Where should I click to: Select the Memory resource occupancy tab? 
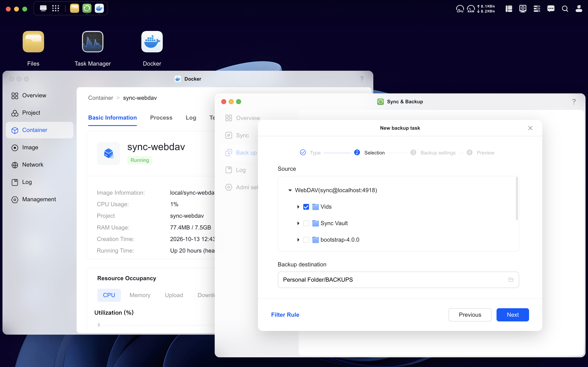[140, 295]
